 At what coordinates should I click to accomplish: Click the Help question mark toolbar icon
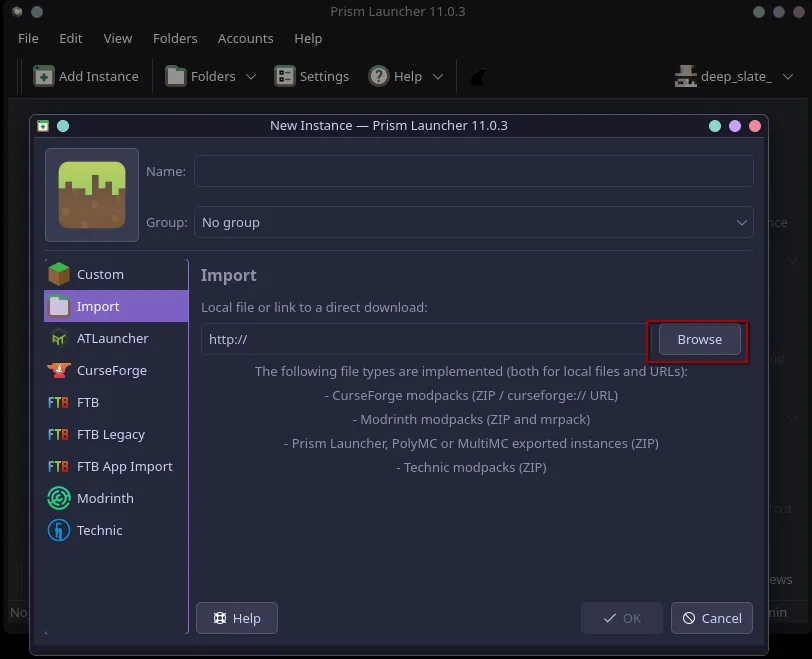click(x=379, y=76)
